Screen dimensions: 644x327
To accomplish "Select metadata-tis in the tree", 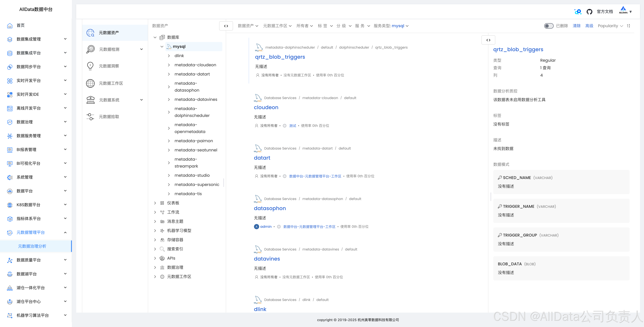I will [x=188, y=194].
